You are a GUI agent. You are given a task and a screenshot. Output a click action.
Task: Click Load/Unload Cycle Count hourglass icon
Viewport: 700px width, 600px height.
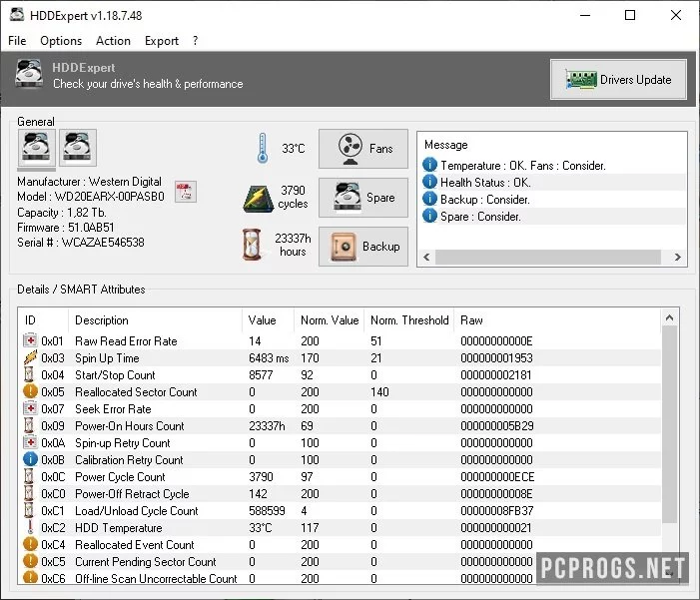(x=29, y=510)
